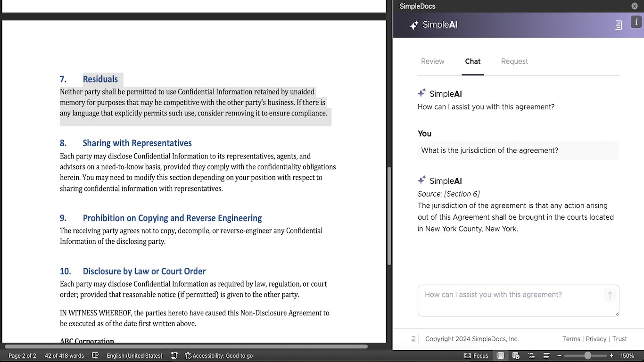Click the zoom in plus button
Image resolution: width=644 pixels, height=362 pixels.
pos(611,355)
